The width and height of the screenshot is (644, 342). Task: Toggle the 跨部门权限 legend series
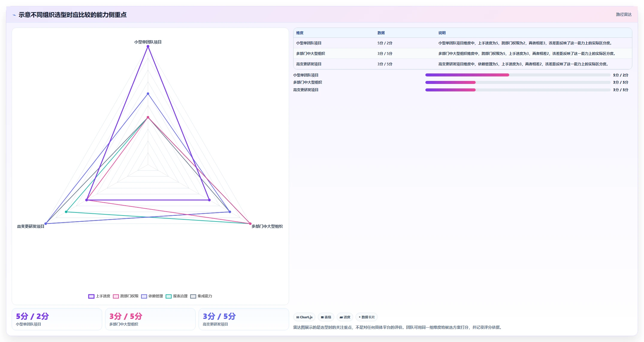[126, 296]
